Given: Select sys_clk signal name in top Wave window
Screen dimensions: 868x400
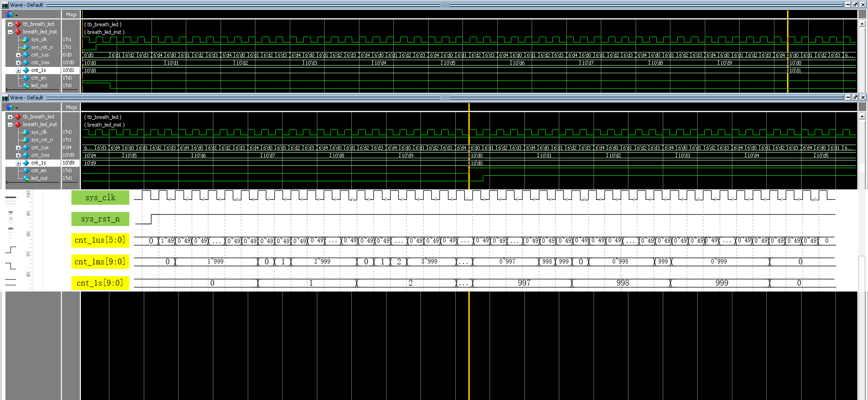Looking at the screenshot, I should pos(39,39).
